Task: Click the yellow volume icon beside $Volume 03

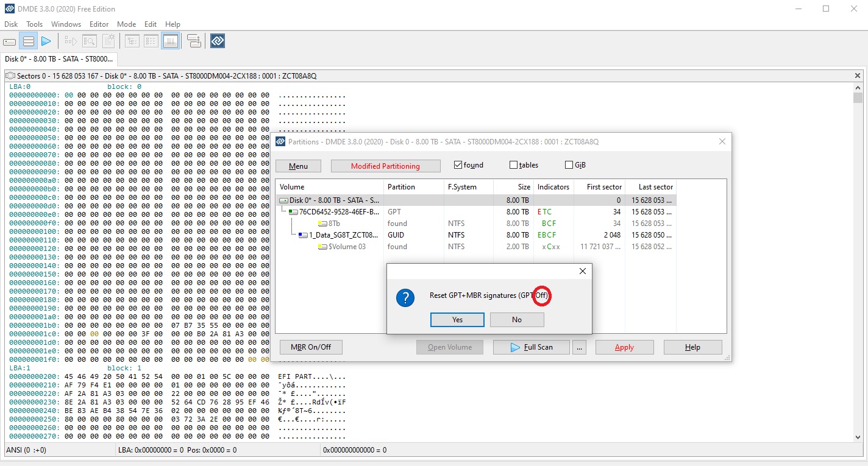Action: coord(322,247)
